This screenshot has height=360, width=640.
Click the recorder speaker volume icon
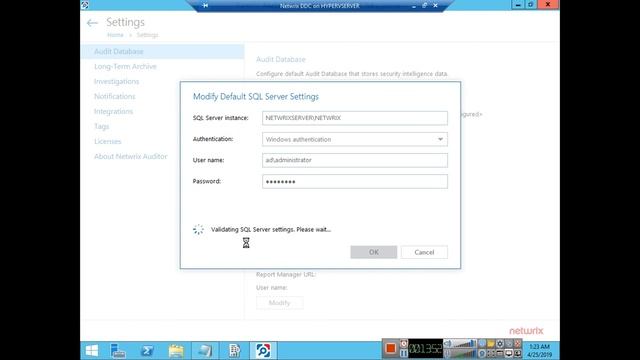(447, 344)
